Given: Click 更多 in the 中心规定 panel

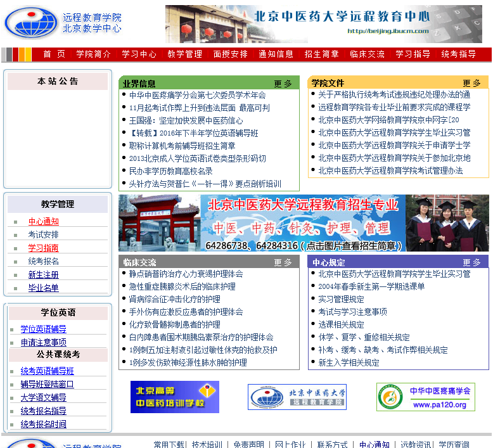Looking at the screenshot, I should (471, 262).
